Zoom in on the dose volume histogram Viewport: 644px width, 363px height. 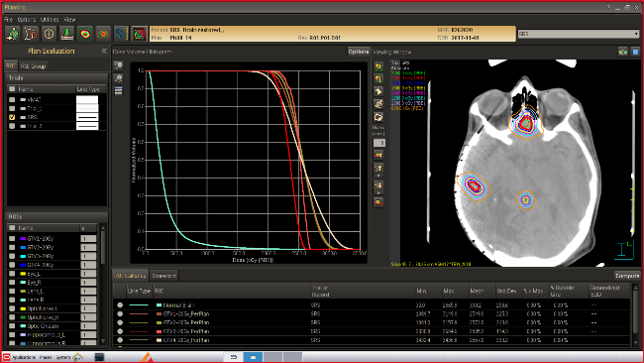tap(118, 64)
